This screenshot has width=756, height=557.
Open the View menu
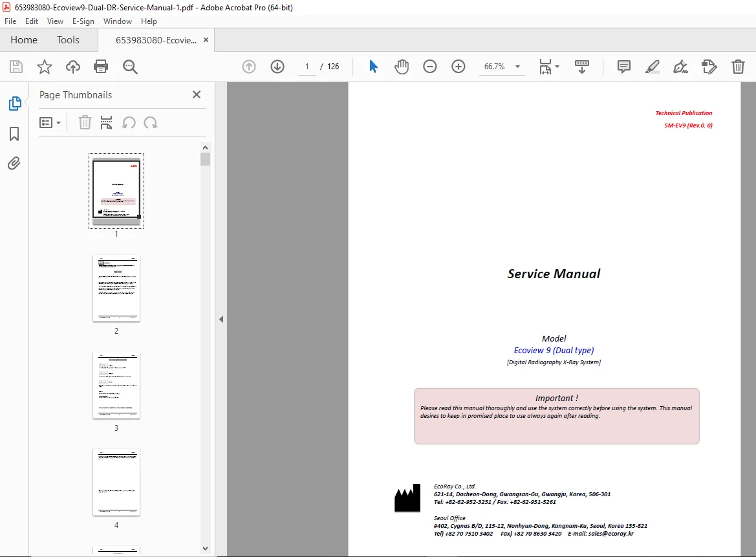tap(55, 21)
